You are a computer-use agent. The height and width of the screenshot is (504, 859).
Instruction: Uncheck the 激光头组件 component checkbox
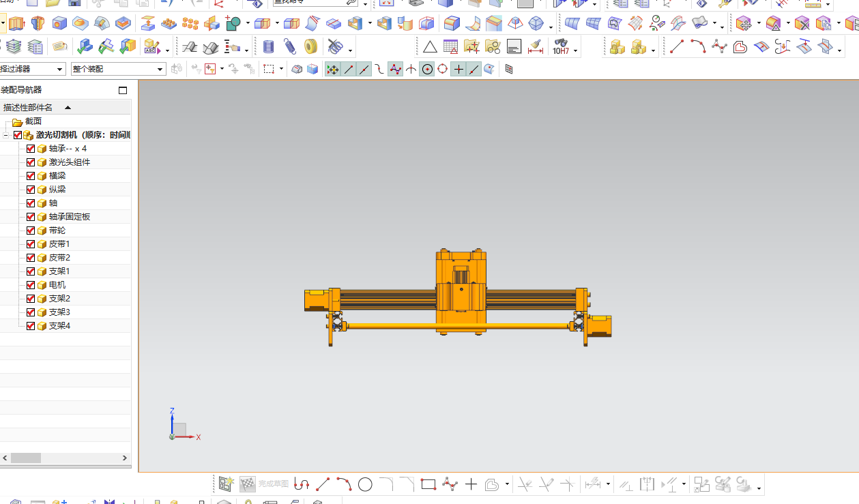click(x=31, y=162)
